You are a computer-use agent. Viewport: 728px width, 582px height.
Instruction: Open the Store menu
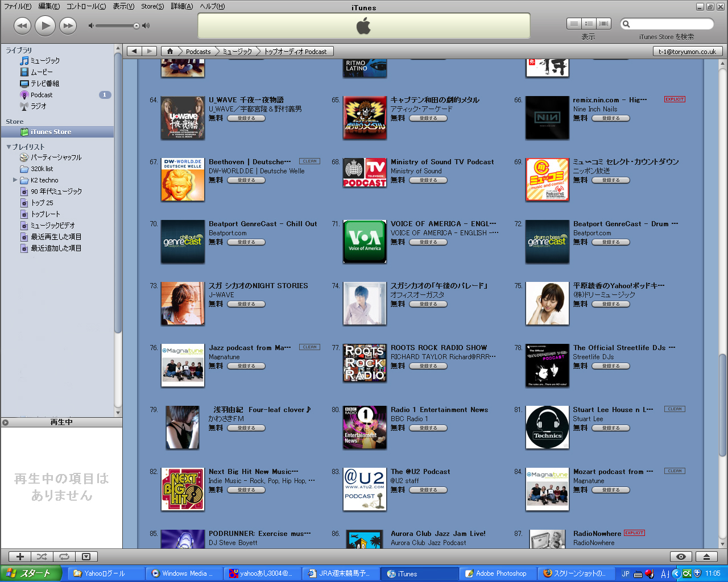(152, 6)
